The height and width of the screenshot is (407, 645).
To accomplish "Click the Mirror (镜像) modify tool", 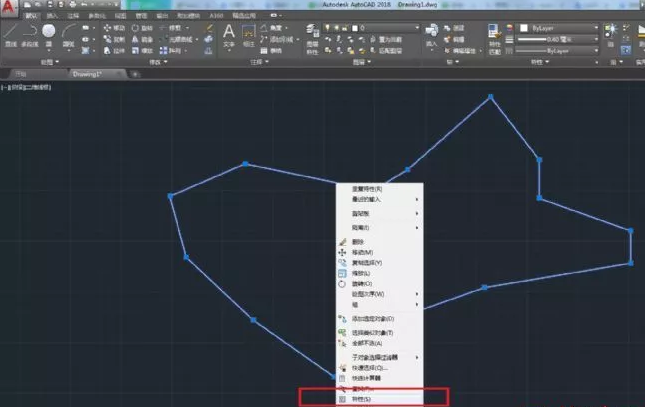I will [142, 40].
